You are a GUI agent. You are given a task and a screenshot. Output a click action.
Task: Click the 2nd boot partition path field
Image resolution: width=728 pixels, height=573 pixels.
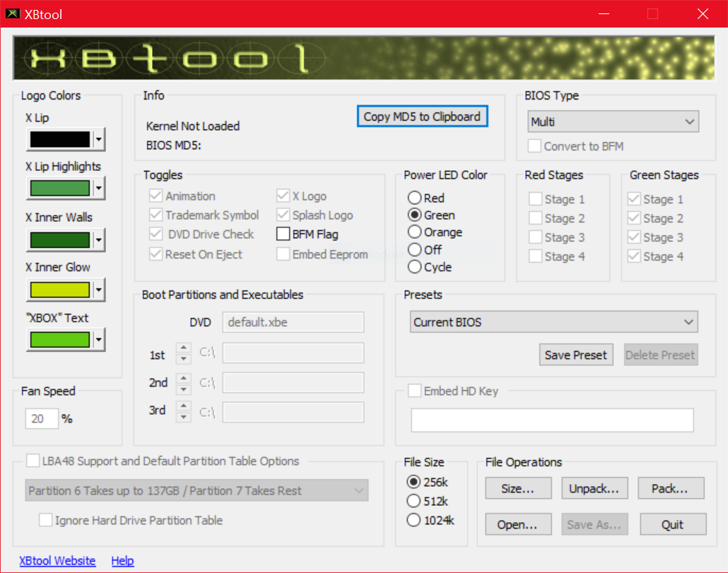click(x=293, y=383)
